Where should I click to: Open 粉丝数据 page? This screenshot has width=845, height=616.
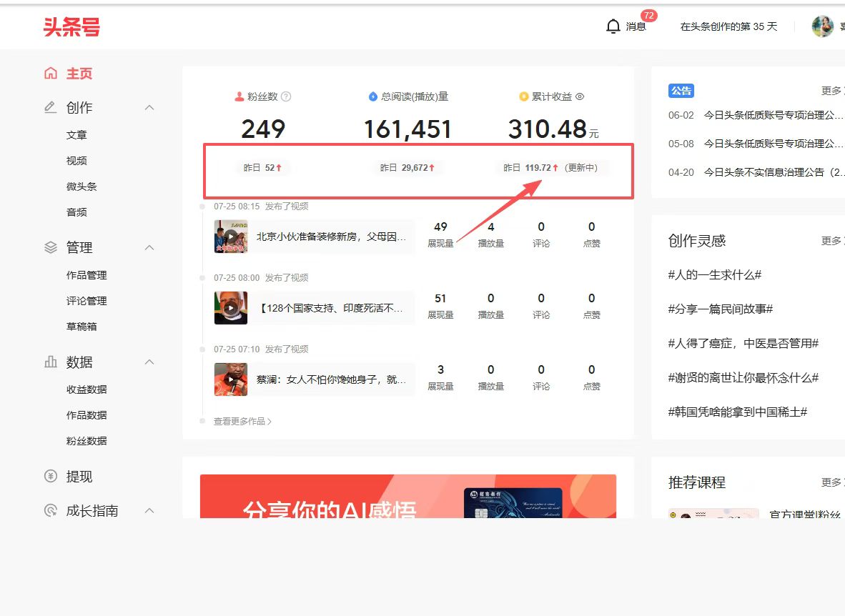87,441
